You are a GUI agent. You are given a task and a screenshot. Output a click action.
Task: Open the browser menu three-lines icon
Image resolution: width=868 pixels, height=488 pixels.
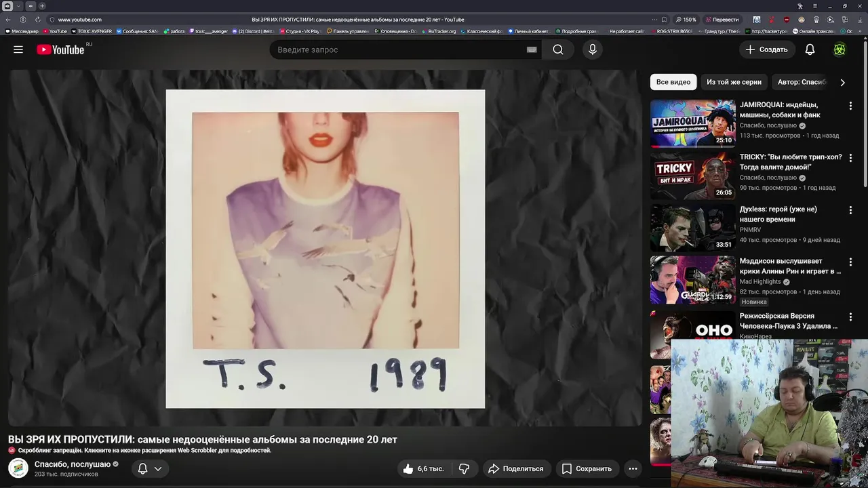815,6
